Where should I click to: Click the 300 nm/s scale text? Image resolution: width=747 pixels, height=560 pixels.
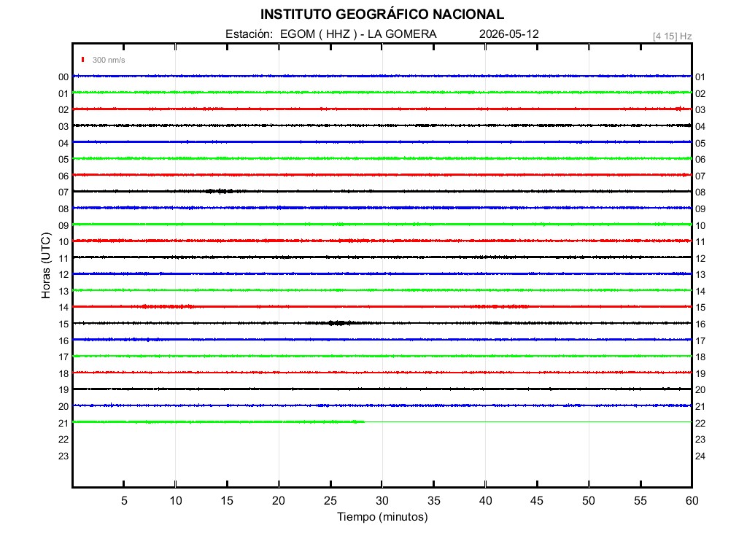pos(109,60)
